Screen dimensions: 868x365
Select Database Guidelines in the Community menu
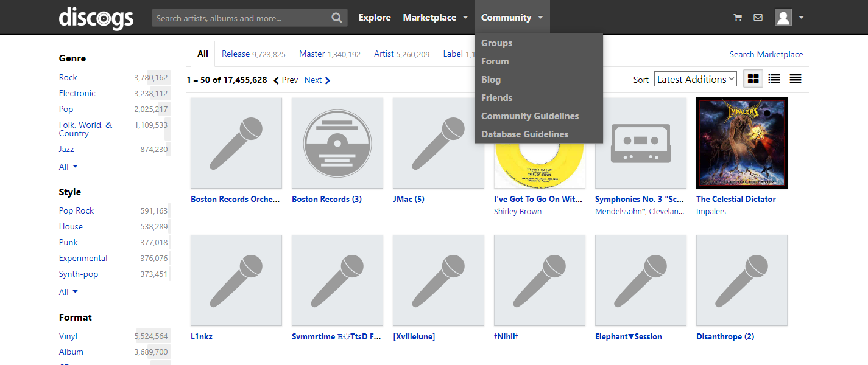point(524,134)
